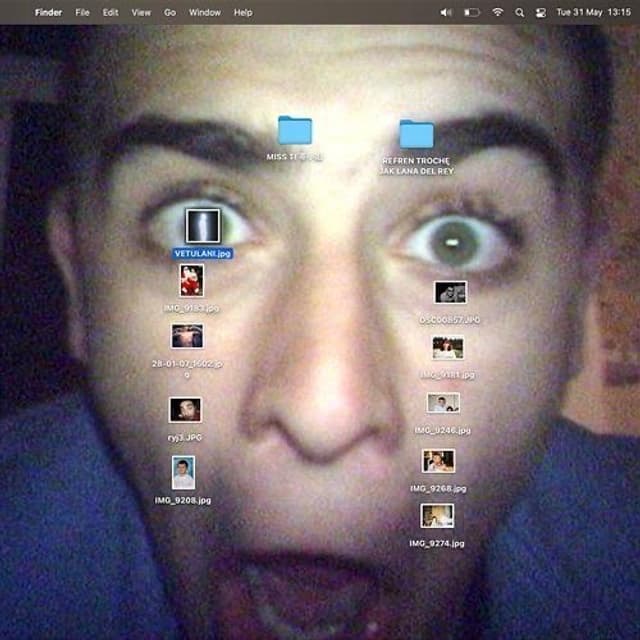
Task: Click the battery status icon
Action: pos(471,13)
